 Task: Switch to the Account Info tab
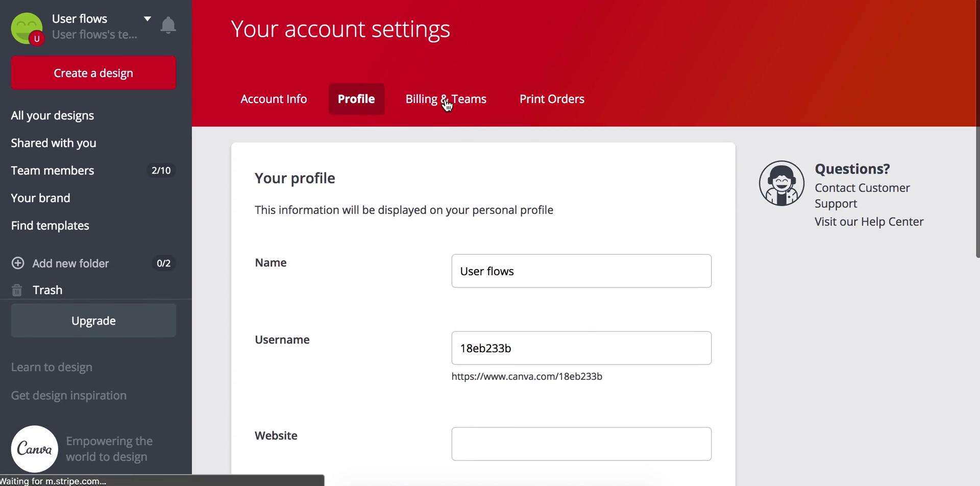pos(274,99)
